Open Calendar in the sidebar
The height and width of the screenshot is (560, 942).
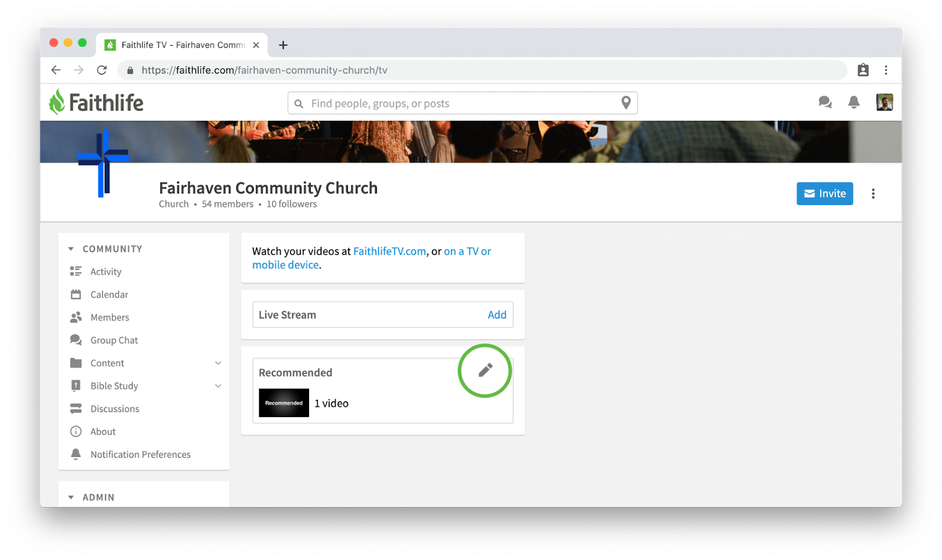tap(110, 295)
